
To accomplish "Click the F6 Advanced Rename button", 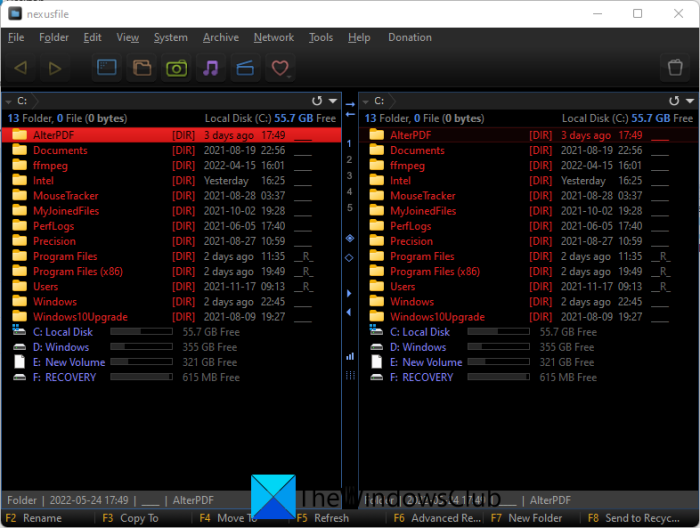I will pos(437,518).
